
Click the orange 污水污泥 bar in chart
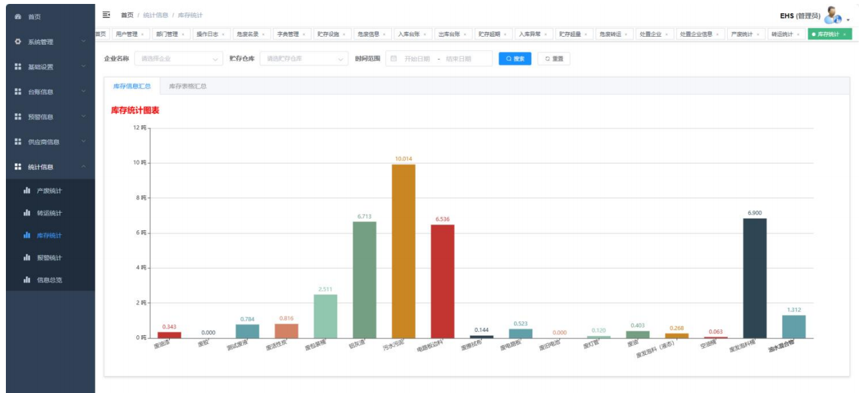pyautogui.click(x=403, y=251)
